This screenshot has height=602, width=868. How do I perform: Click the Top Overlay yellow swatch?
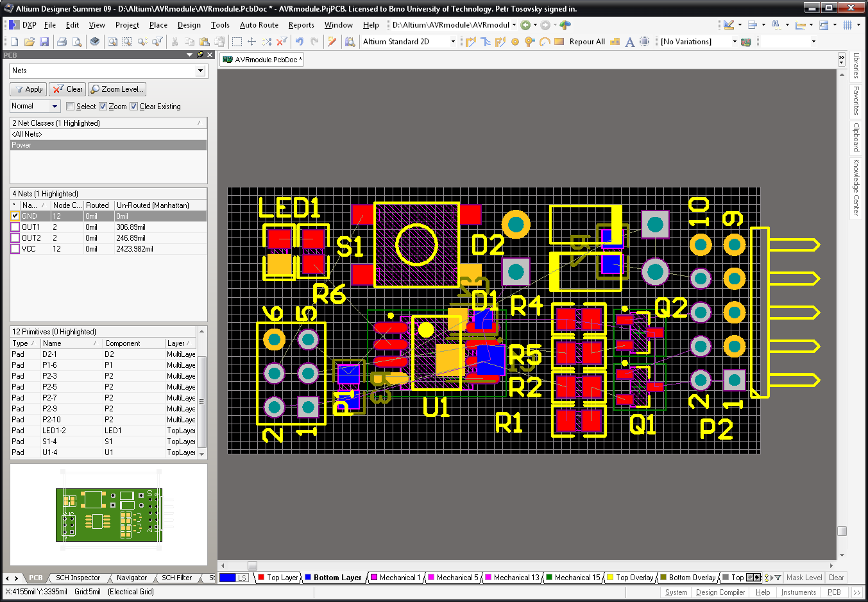[611, 578]
